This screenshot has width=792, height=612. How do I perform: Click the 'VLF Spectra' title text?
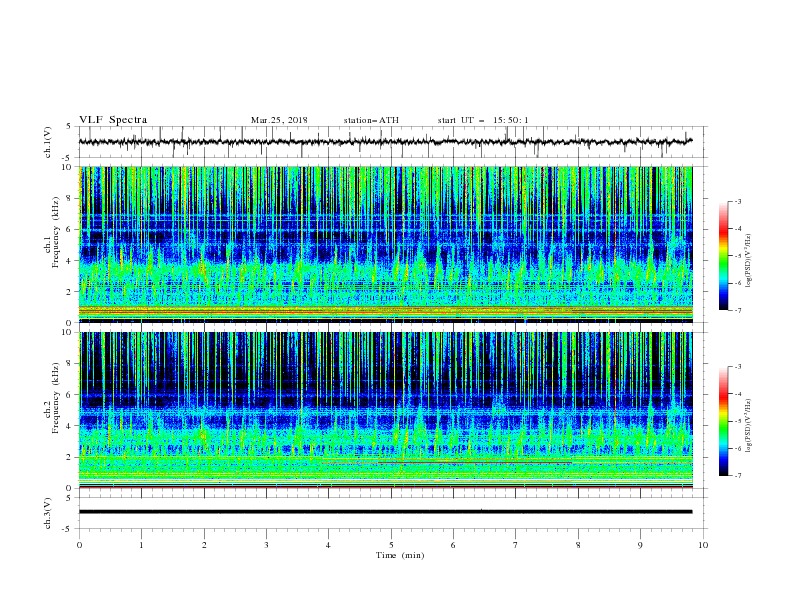click(113, 120)
